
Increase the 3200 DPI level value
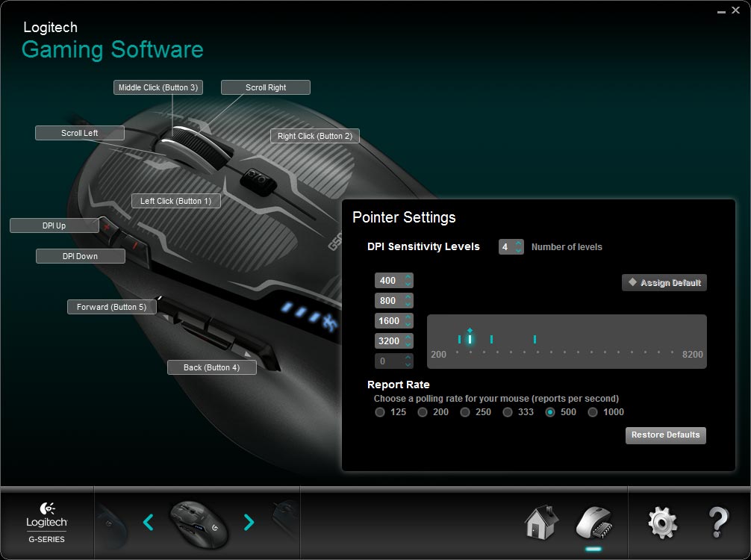(x=408, y=337)
